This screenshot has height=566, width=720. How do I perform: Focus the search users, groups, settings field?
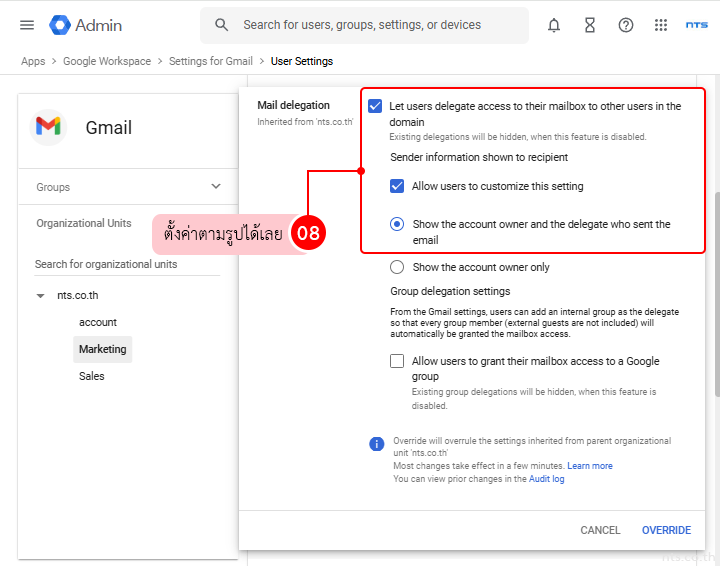point(362,25)
